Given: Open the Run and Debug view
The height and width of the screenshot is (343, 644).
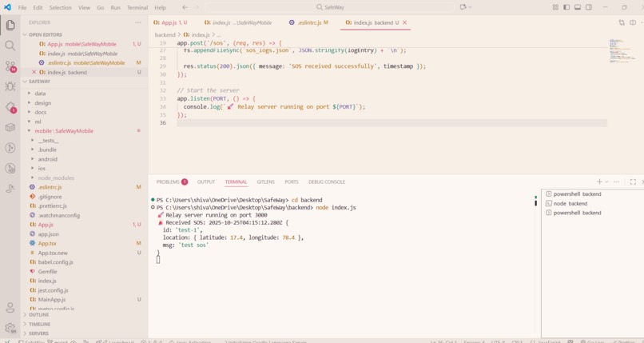Looking at the screenshot, I should point(10,86).
